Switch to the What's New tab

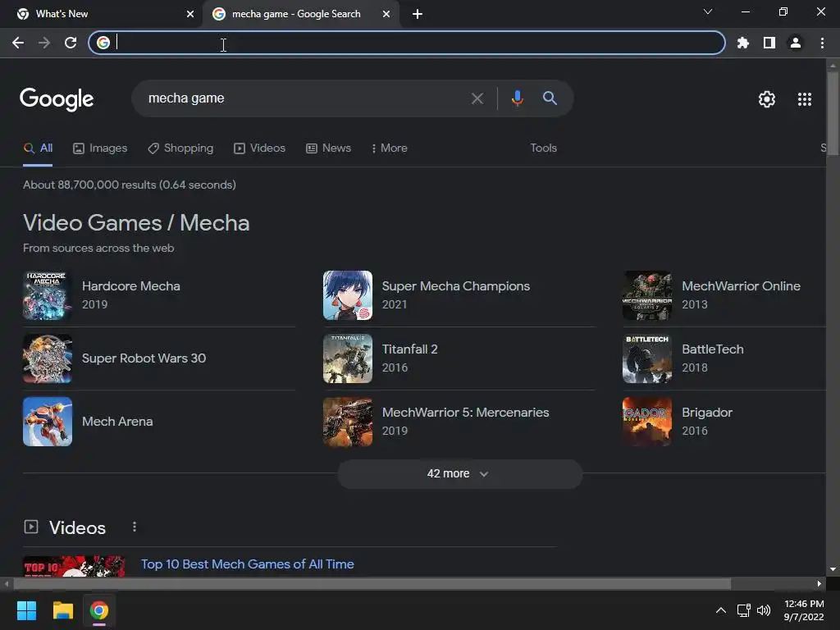(x=102, y=15)
